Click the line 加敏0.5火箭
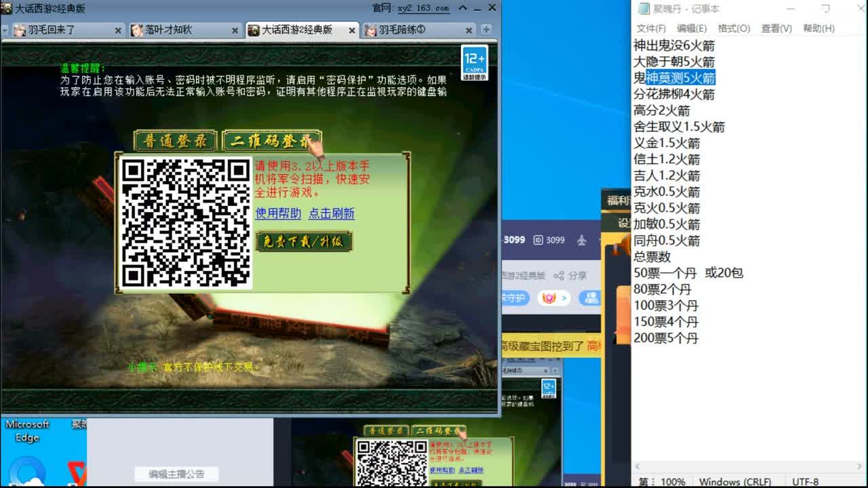 click(667, 224)
